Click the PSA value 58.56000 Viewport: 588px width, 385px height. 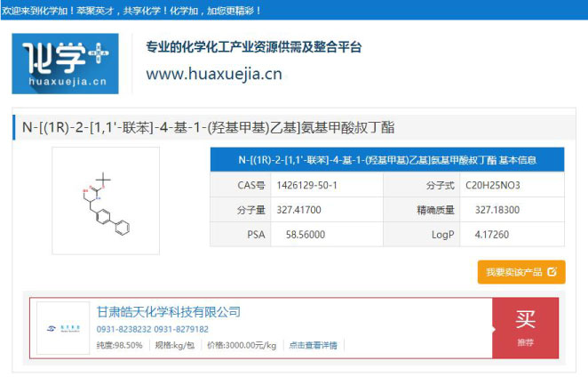(x=306, y=235)
